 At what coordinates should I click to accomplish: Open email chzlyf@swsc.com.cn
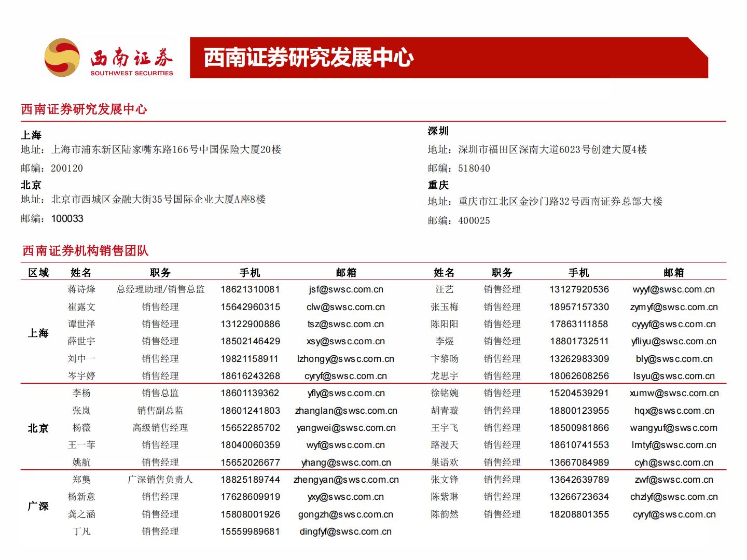pyautogui.click(x=674, y=497)
